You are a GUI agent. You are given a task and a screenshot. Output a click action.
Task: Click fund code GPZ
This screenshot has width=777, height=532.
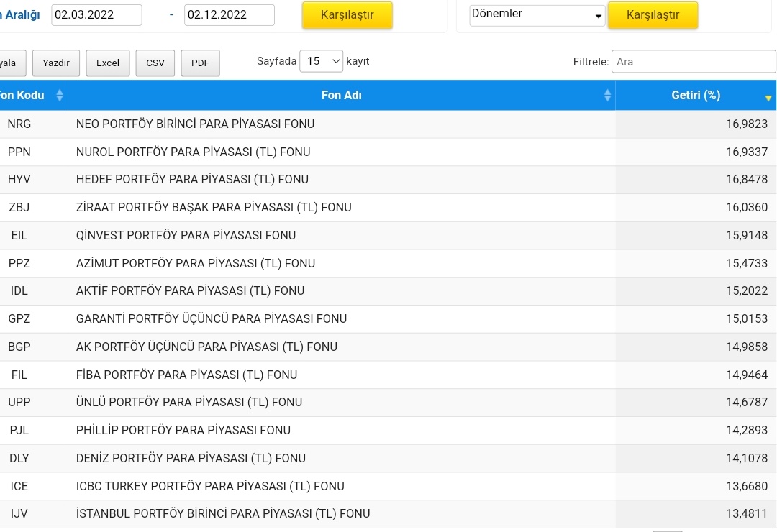click(19, 318)
